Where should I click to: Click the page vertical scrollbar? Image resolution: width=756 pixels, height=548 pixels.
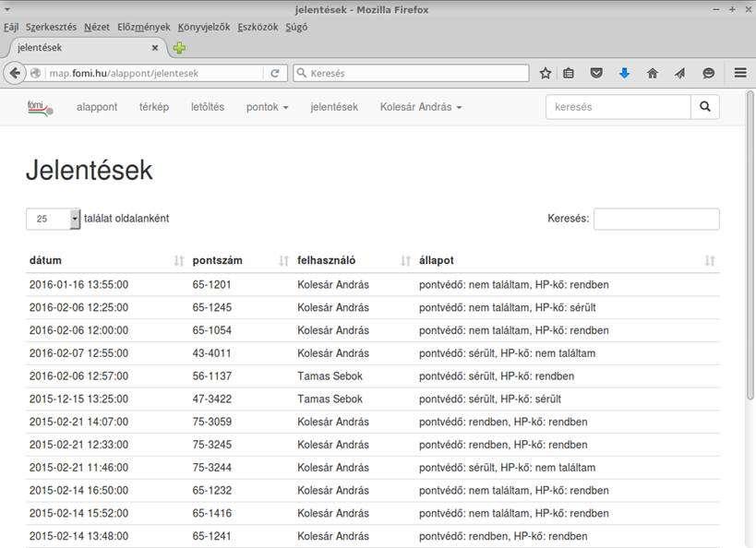pos(750,245)
